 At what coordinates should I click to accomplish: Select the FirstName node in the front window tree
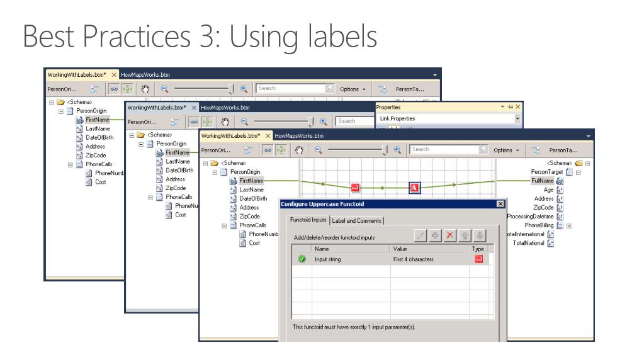(251, 181)
